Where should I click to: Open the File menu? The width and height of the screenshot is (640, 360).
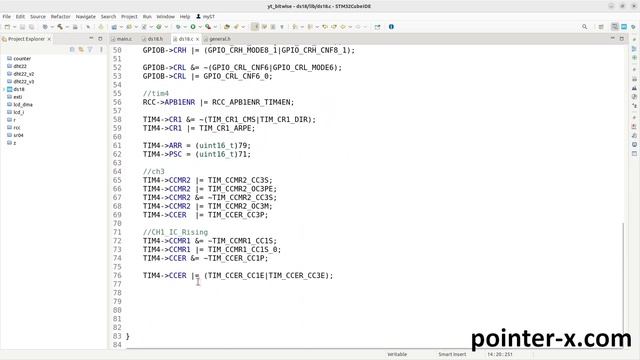coord(7,17)
